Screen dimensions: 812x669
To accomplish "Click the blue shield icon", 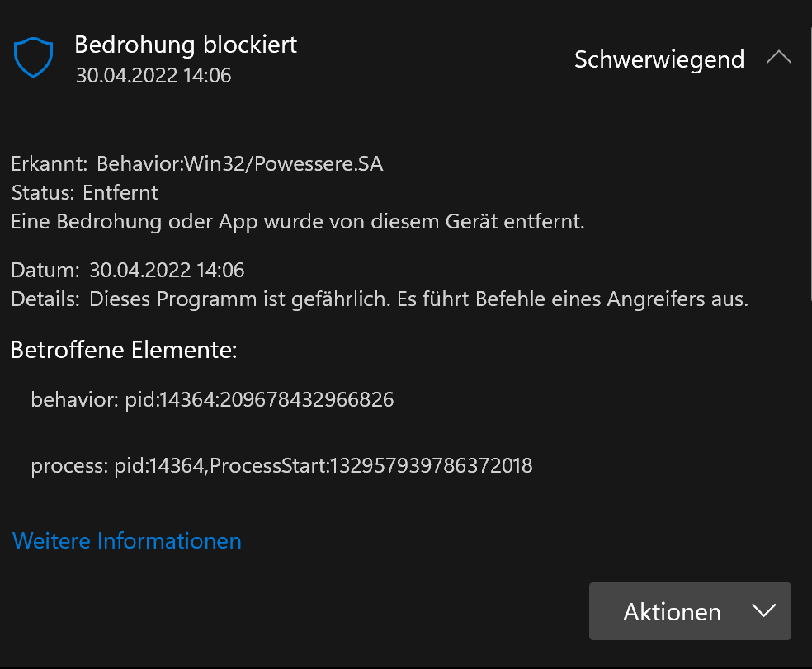I will 33,58.
